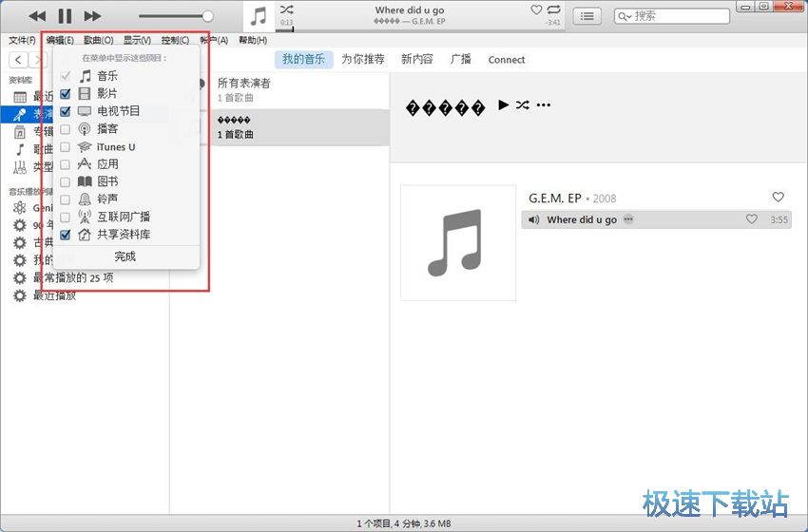This screenshot has width=808, height=532.
Task: Click the now-playing album art music note
Action: pos(259,16)
